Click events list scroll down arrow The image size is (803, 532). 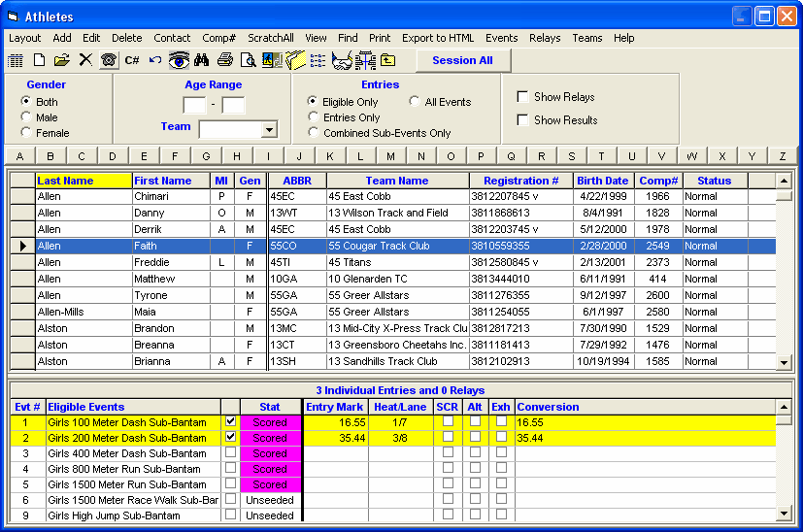pos(784,513)
